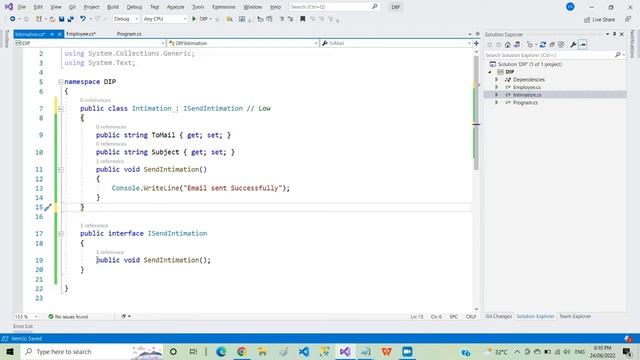Image resolution: width=640 pixels, height=360 pixels.
Task: Open File Explorer from the taskbar
Action: tap(262, 352)
